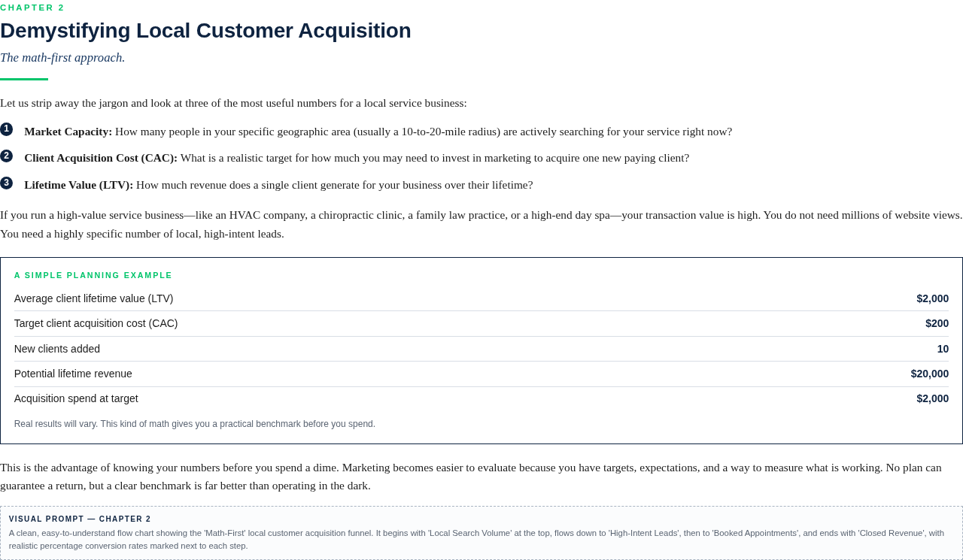963x560 pixels.
Task: Click the $20,000 potential lifetime revenue value
Action: [929, 374]
